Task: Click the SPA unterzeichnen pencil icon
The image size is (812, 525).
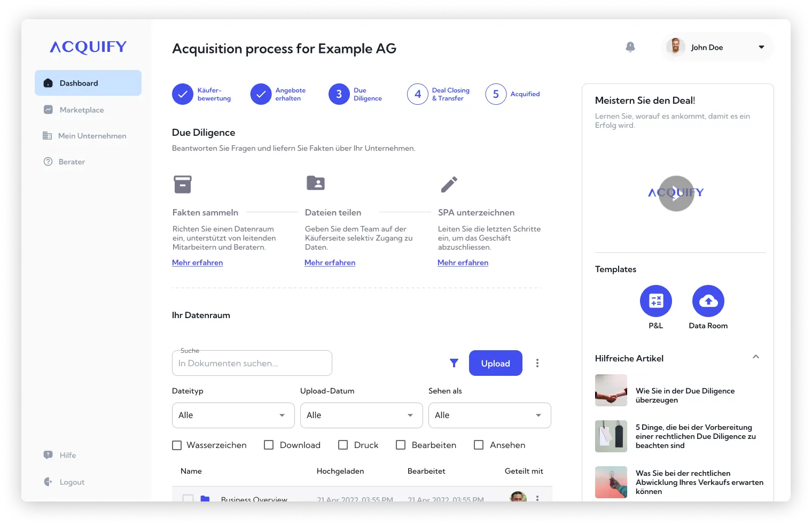Action: [449, 184]
